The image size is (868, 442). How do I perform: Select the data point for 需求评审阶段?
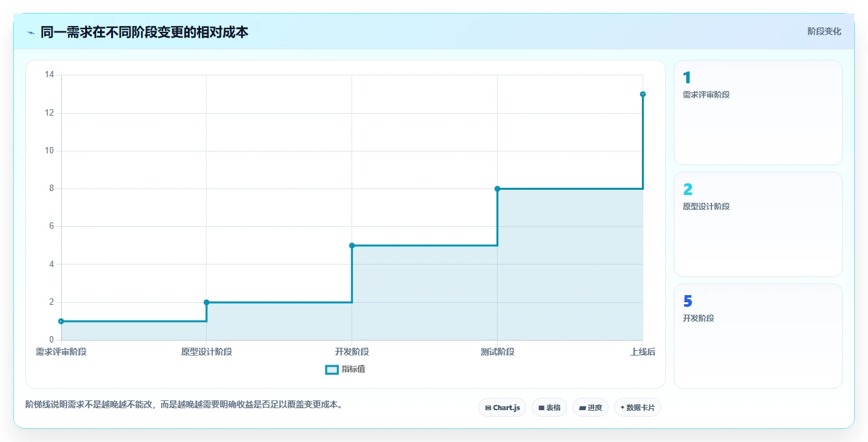pos(61,321)
